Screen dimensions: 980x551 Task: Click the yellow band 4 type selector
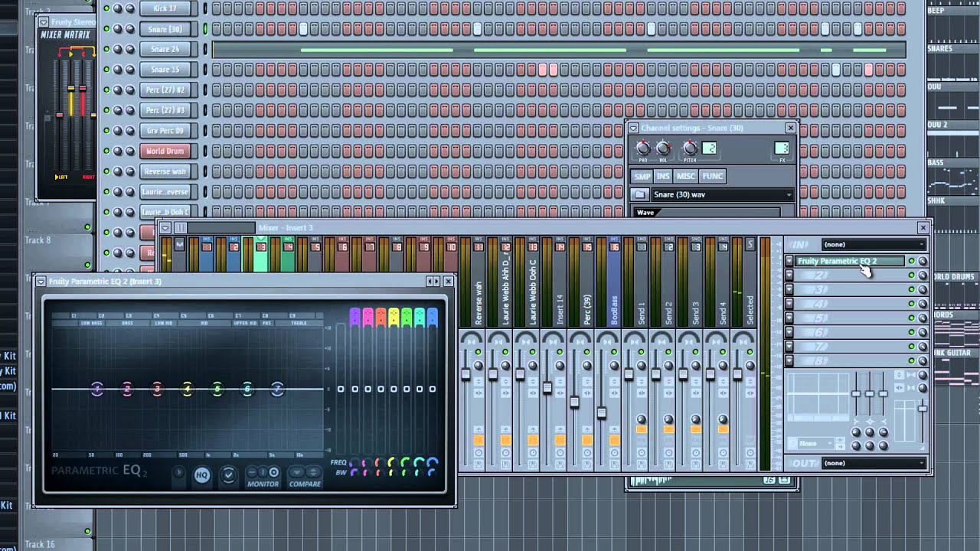point(394,317)
